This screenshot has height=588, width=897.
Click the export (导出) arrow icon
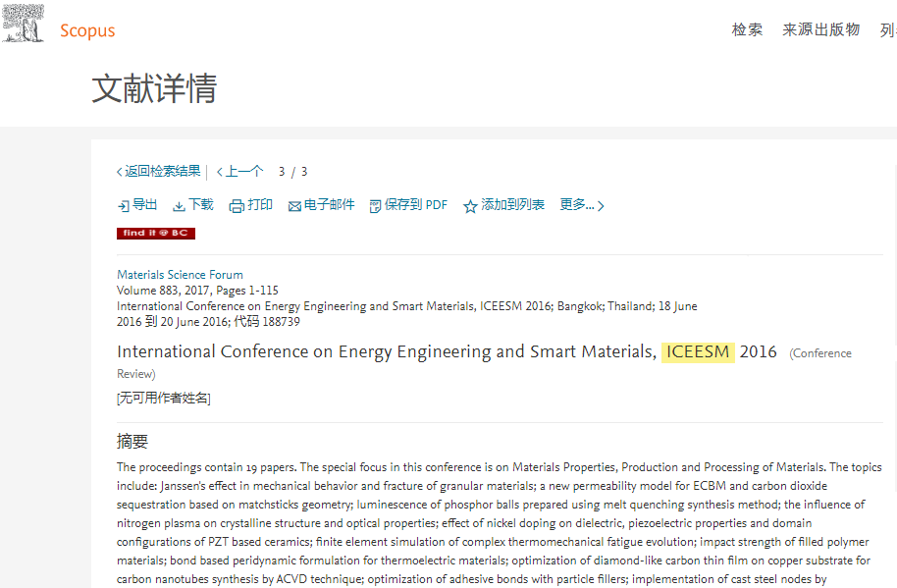(123, 206)
